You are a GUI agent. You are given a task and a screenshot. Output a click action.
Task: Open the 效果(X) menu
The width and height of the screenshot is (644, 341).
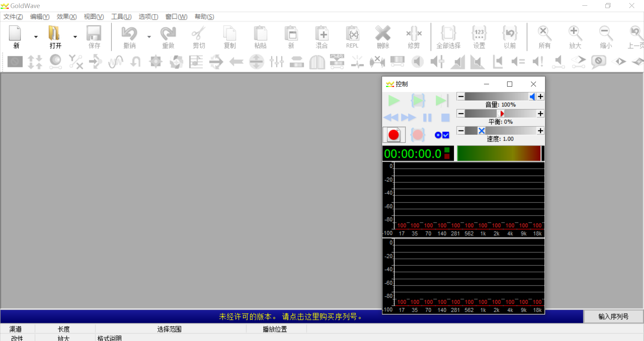pyautogui.click(x=66, y=17)
